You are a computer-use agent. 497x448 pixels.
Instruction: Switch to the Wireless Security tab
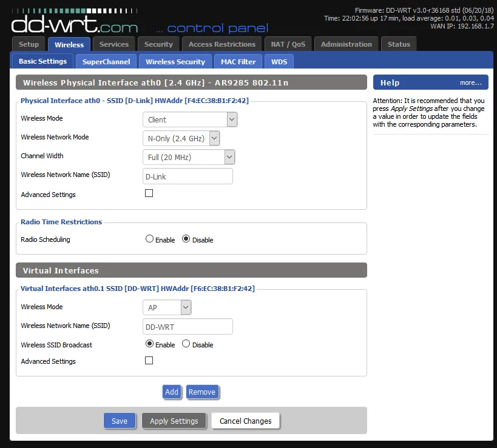[175, 61]
